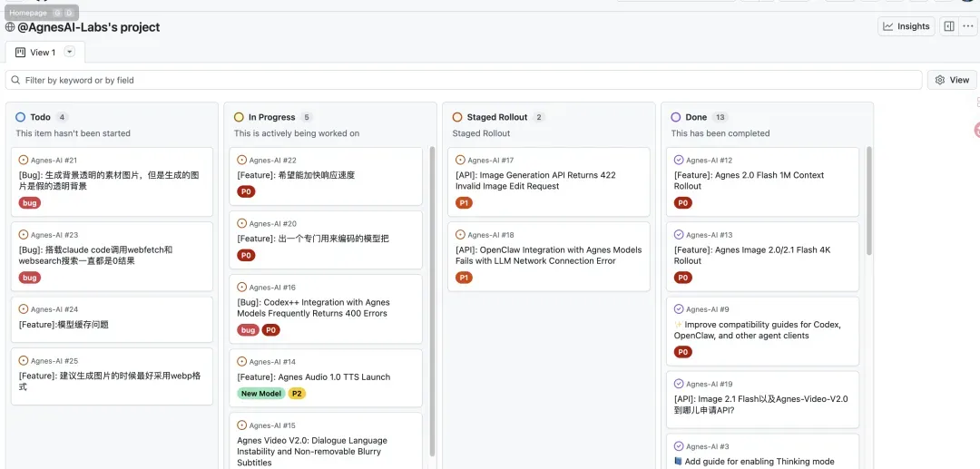Open Improve compatibility guides for Codex issue

(x=758, y=329)
